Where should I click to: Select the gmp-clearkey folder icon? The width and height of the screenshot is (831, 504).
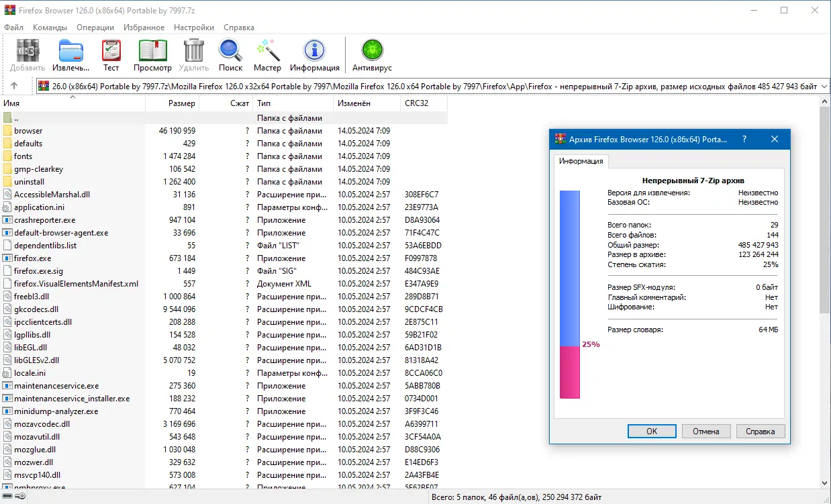pos(7,169)
